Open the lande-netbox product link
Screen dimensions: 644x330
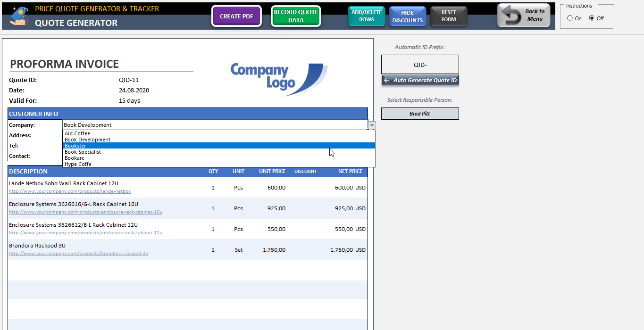70,191
